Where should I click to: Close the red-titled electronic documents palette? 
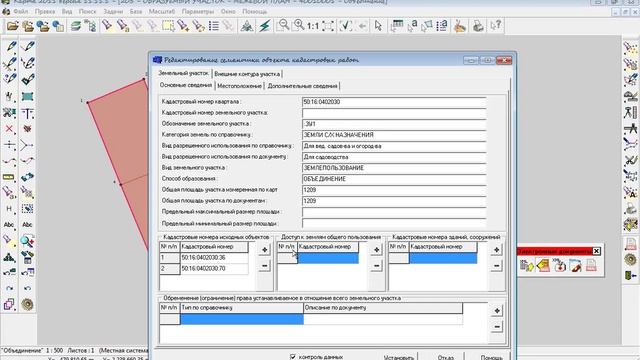[x=596, y=251]
